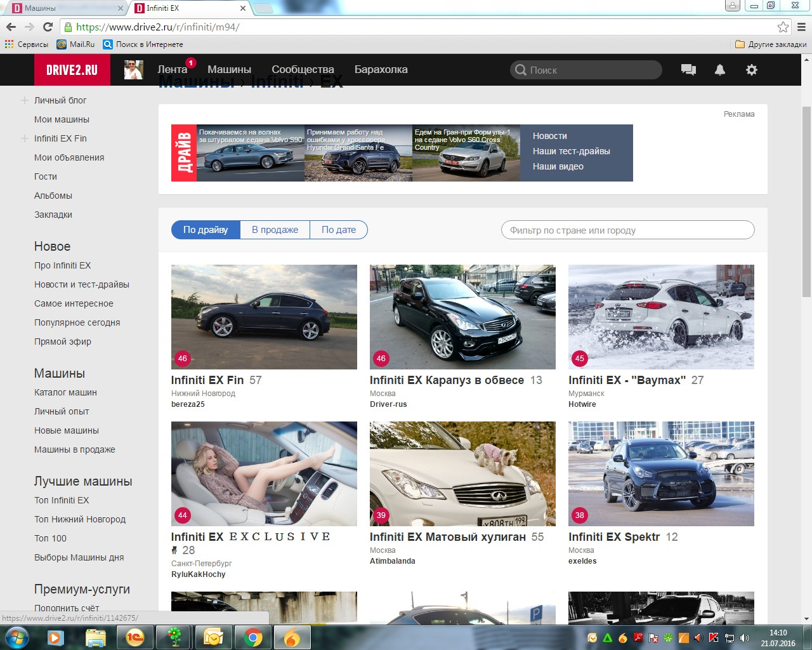Open Мои объявления sidebar link
This screenshot has height=650, width=812.
tap(69, 157)
